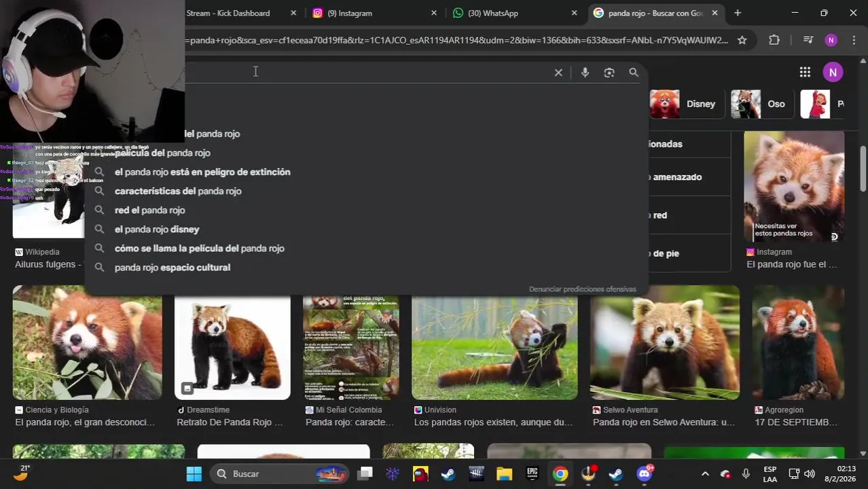Open Task View in the taskbar
This screenshot has height=489, width=868.
(x=365, y=473)
